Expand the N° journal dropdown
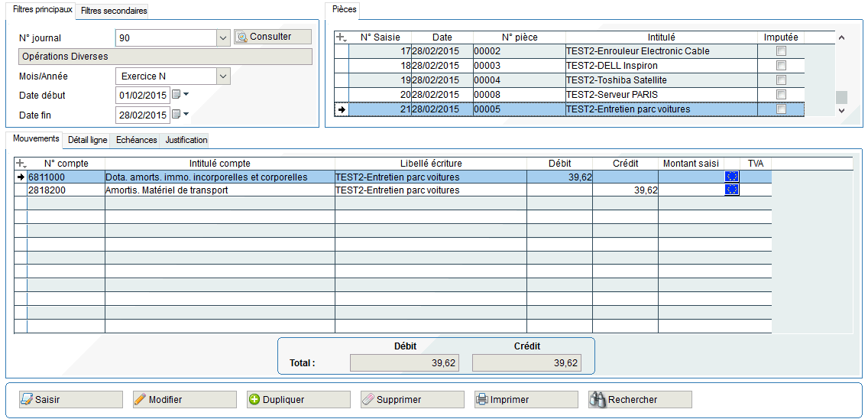 click(x=222, y=37)
